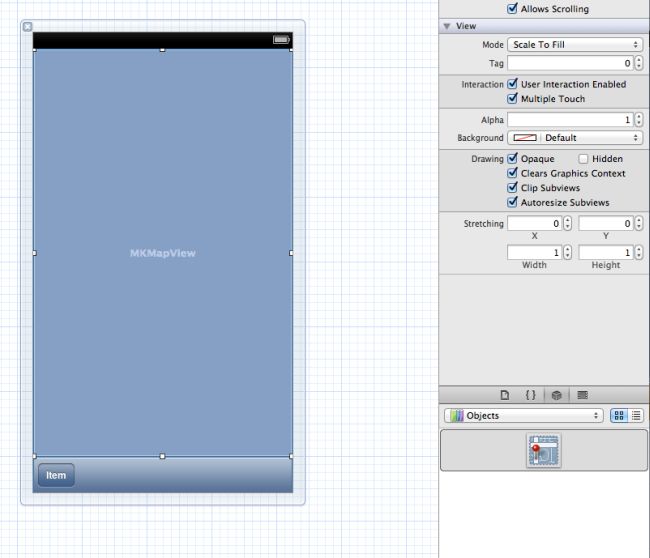Click the Stretching Height stepper

click(x=639, y=252)
